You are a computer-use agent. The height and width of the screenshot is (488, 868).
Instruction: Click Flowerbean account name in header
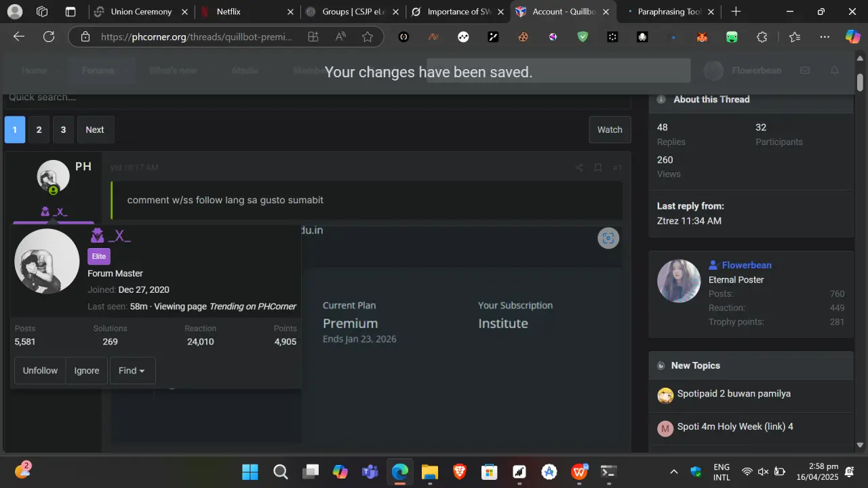[x=756, y=70]
